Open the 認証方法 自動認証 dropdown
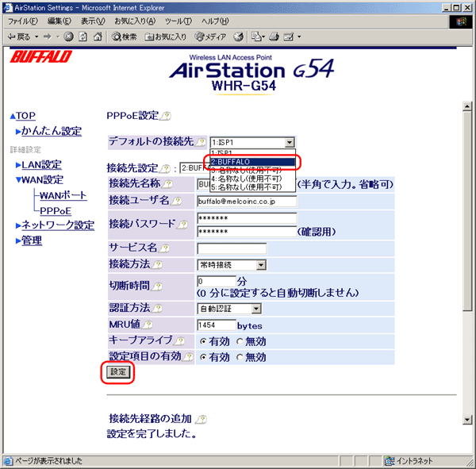Screen dimensions: 476x469 click(256, 309)
